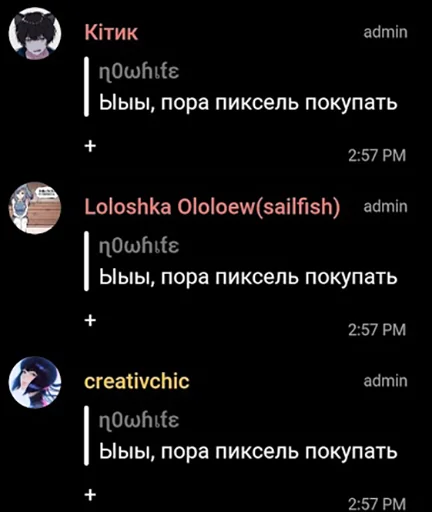Open quoted reply in Loloshka's message

(x=241, y=262)
